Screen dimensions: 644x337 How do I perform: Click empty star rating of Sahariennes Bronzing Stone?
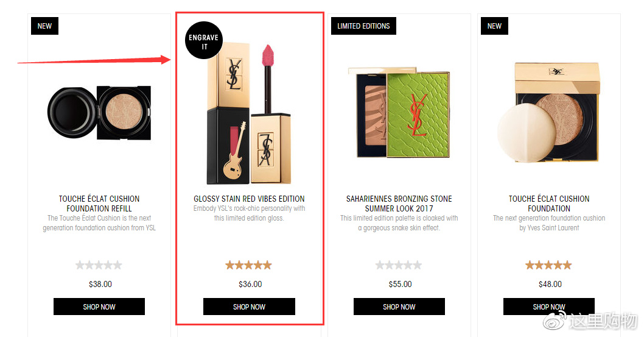click(399, 265)
